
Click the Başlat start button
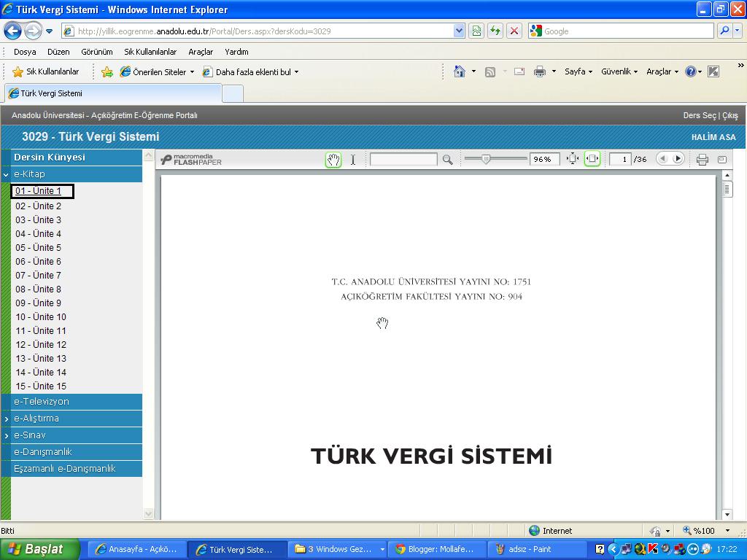click(40, 549)
